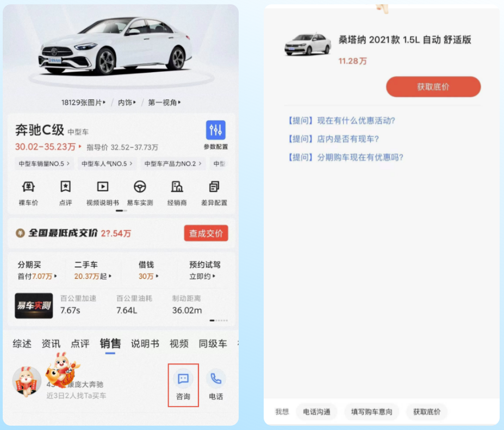
Task: Ask 现在有什么优惠活动? question link
Action: click(x=341, y=121)
